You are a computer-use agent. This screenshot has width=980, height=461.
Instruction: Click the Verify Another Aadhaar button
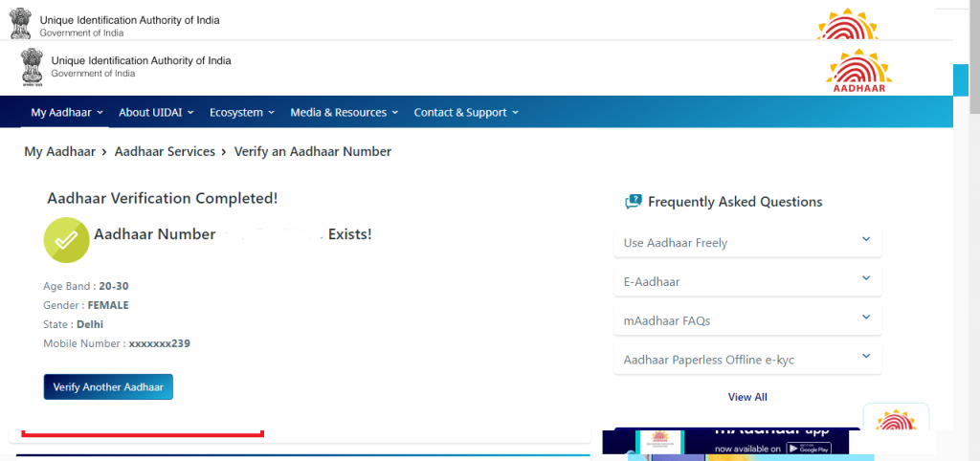coord(108,386)
